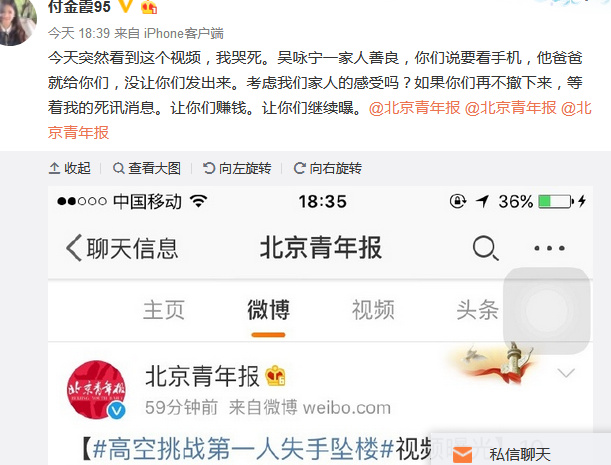This screenshot has height=465, width=611.
Task: Click the rotate right icon
Action: pos(299,168)
